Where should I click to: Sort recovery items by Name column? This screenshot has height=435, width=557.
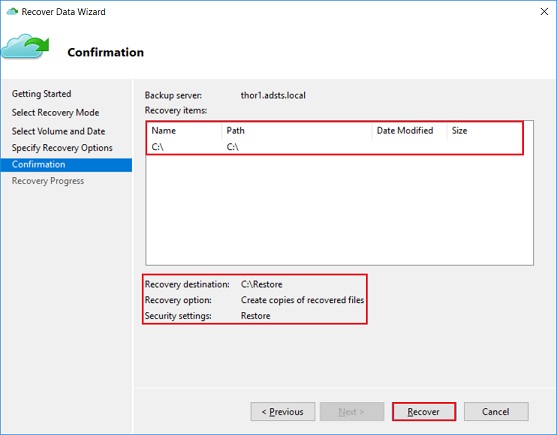tap(184, 131)
